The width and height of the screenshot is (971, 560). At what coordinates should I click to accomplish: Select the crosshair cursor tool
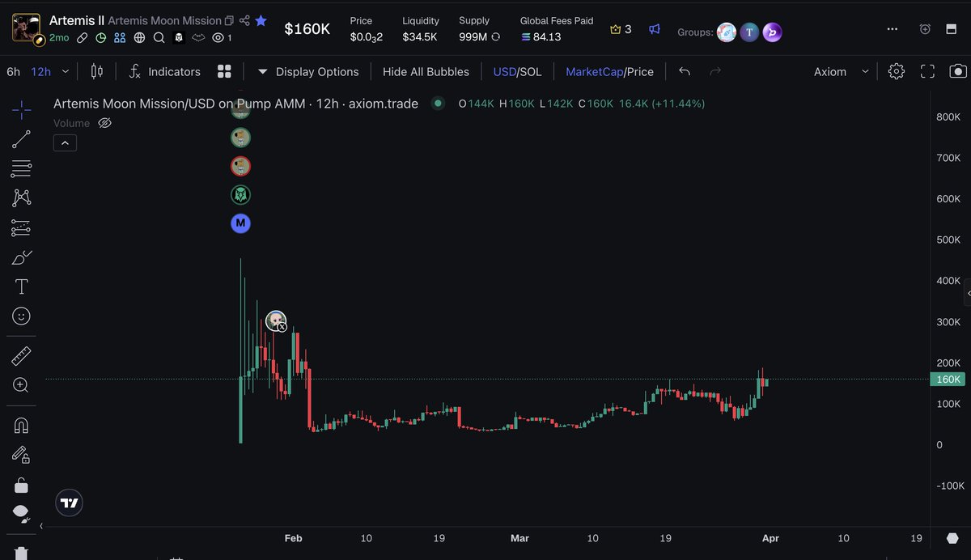(22, 109)
